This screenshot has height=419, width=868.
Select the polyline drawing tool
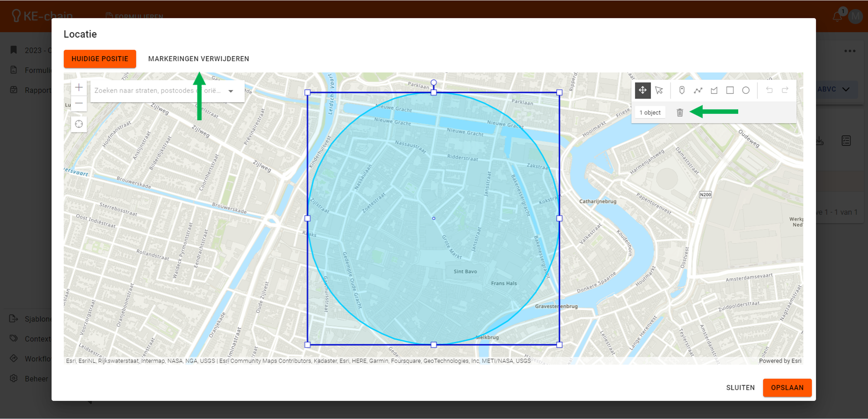[x=698, y=90]
